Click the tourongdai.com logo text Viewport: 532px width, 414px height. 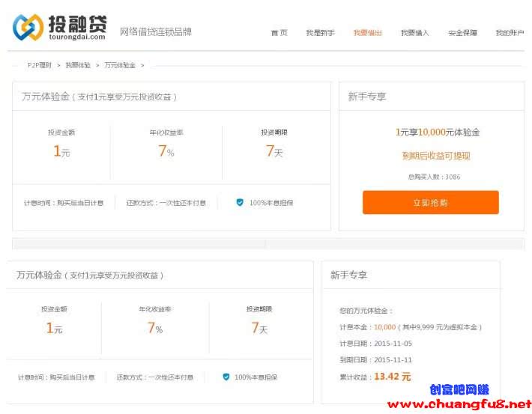pyautogui.click(x=77, y=37)
